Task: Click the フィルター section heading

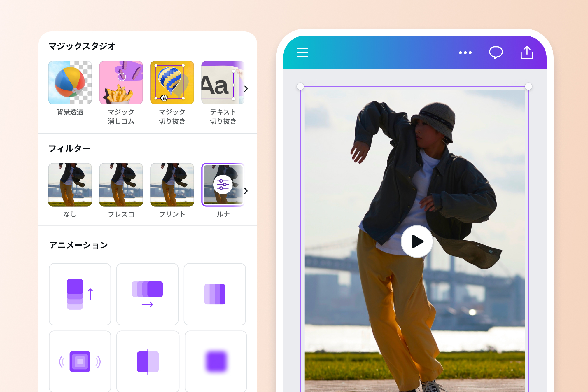Action: coord(69,148)
